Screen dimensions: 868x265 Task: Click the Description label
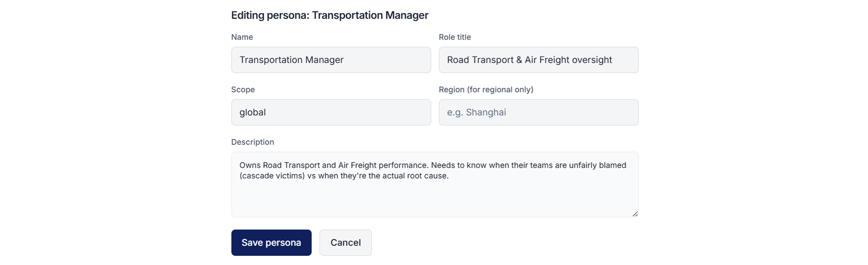tap(253, 142)
